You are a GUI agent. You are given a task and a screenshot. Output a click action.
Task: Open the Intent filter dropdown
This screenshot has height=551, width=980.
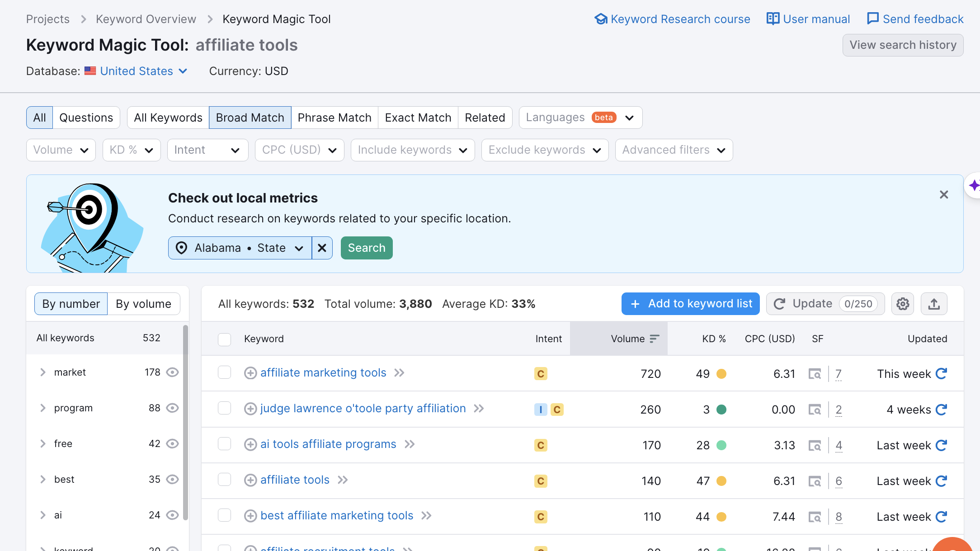(208, 150)
